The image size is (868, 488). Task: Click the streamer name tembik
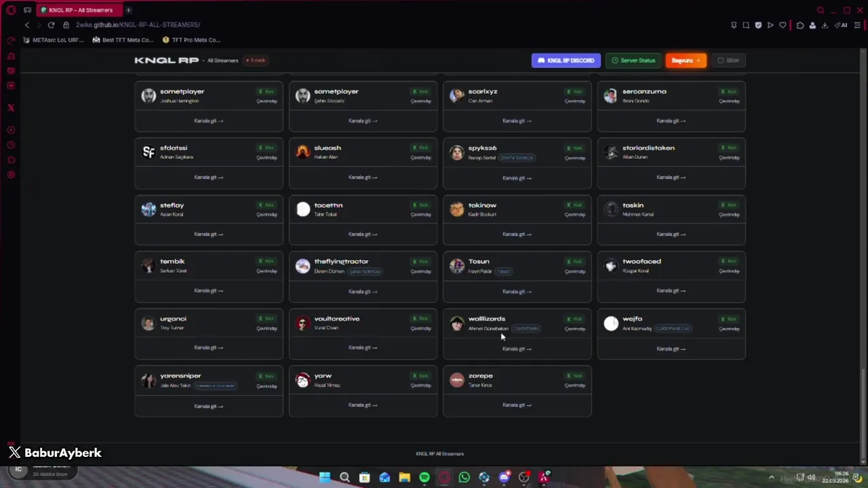pos(172,262)
